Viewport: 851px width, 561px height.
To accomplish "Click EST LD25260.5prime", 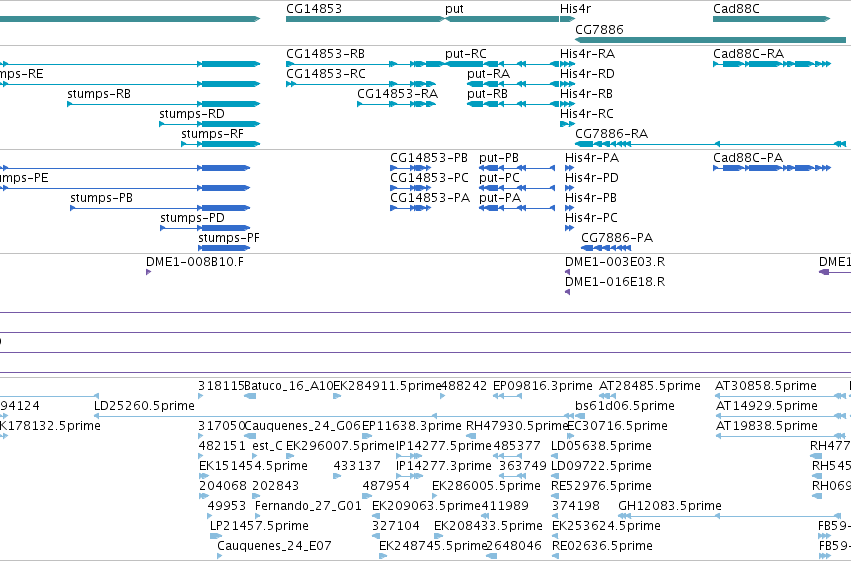I will point(334,416).
